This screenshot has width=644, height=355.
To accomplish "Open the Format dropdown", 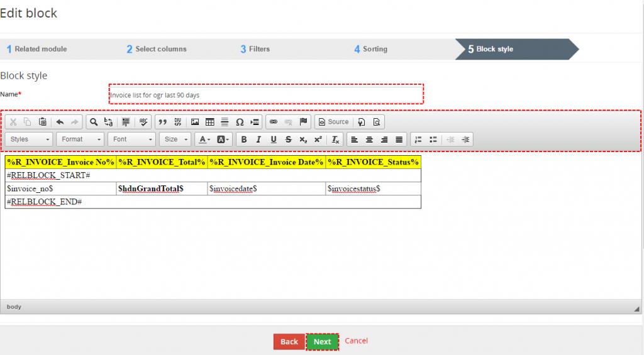I will click(x=80, y=139).
